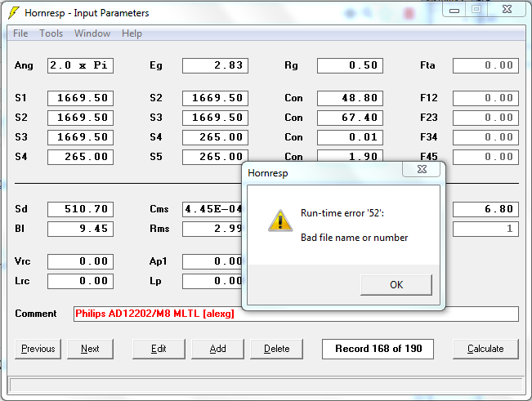
Task: Open the Help menu
Action: click(132, 33)
